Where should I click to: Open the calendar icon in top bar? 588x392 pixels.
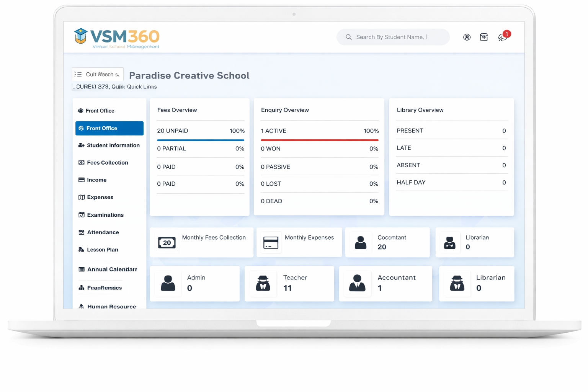coord(484,37)
